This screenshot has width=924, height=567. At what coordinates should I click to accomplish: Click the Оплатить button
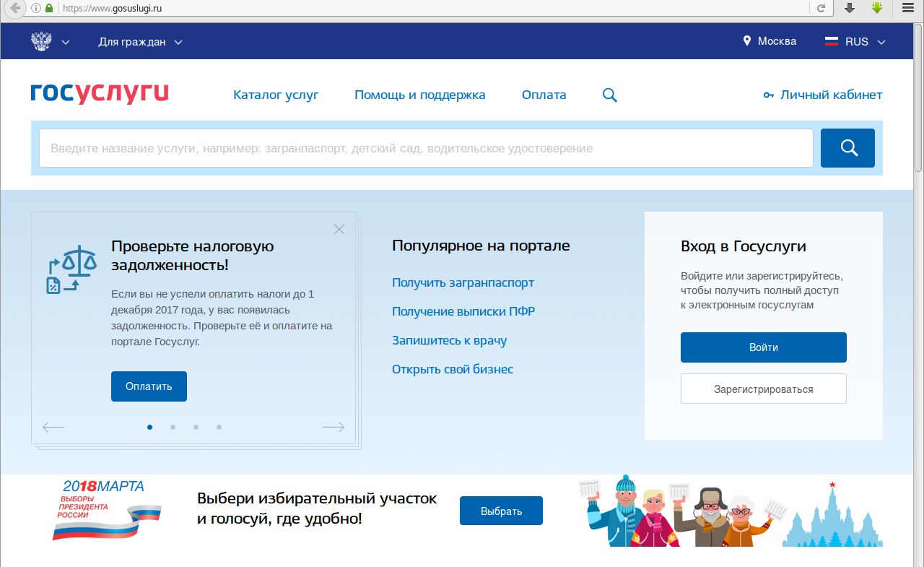149,386
